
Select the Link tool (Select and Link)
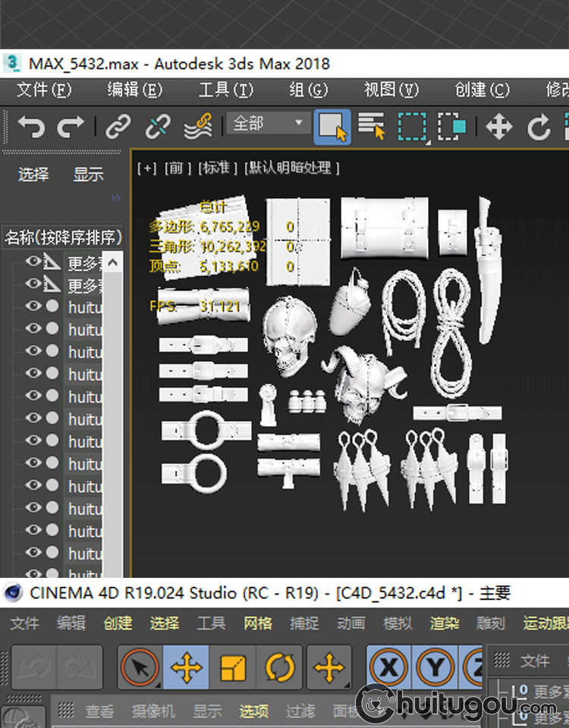click(118, 127)
